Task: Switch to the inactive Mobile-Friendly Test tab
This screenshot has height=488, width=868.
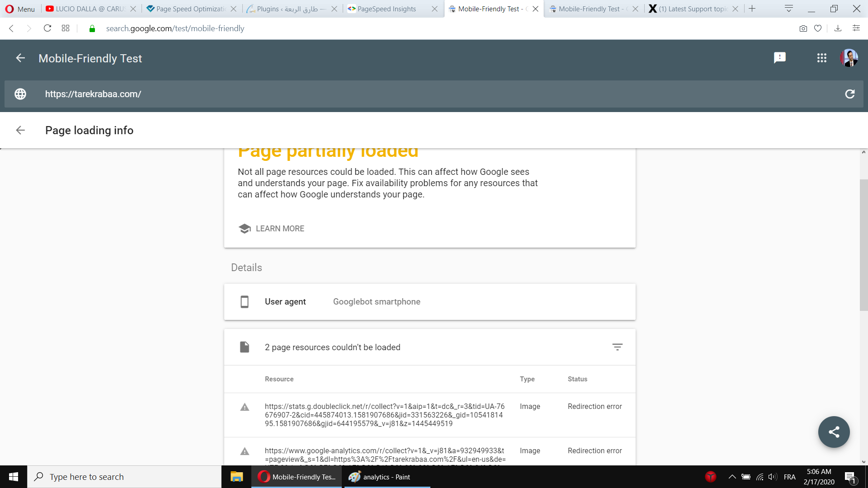Action: pos(589,9)
